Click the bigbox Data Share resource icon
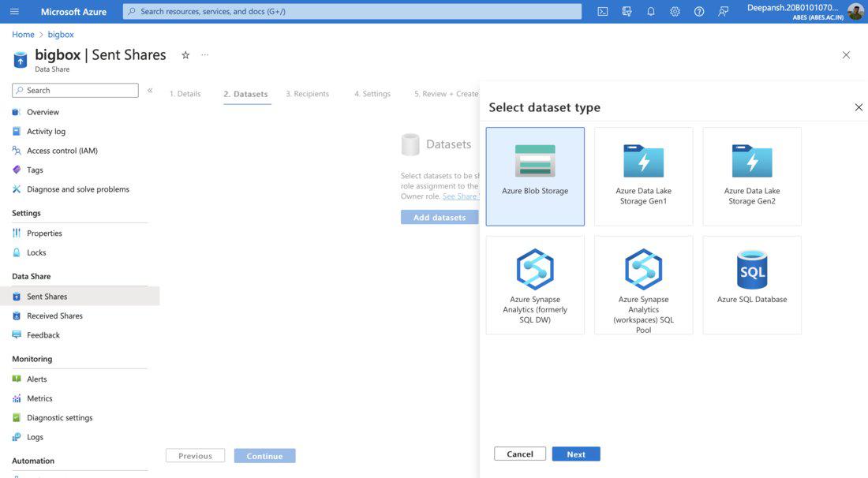This screenshot has height=478, width=868. 20,59
